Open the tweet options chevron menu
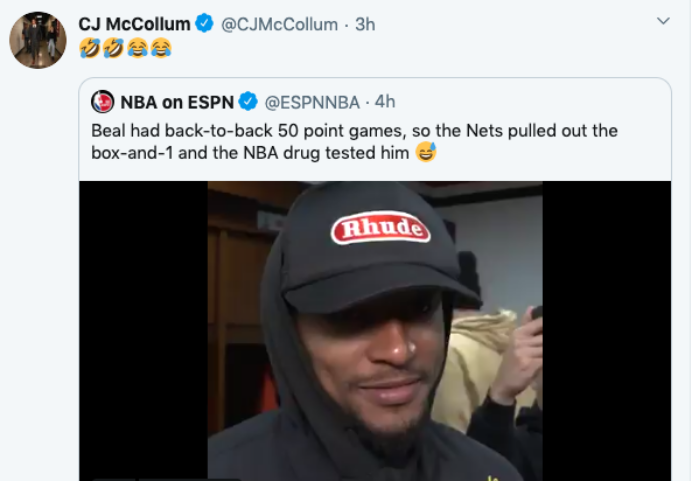 663,21
